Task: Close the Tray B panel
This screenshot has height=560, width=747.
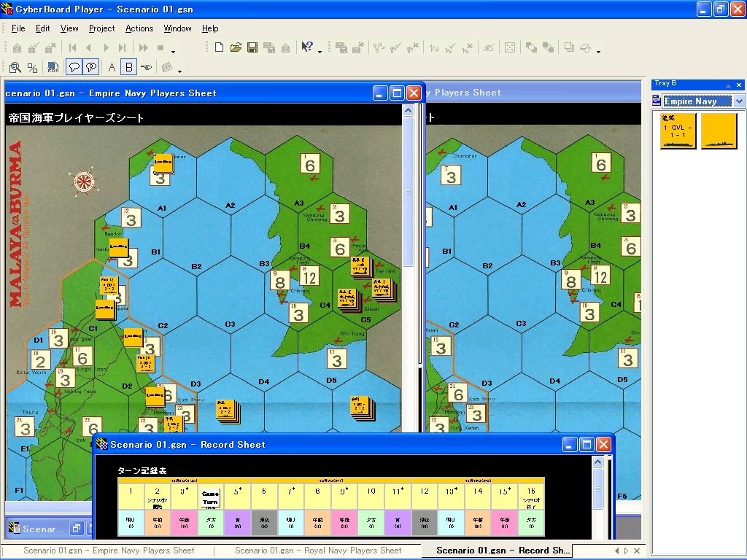Action: point(739,85)
